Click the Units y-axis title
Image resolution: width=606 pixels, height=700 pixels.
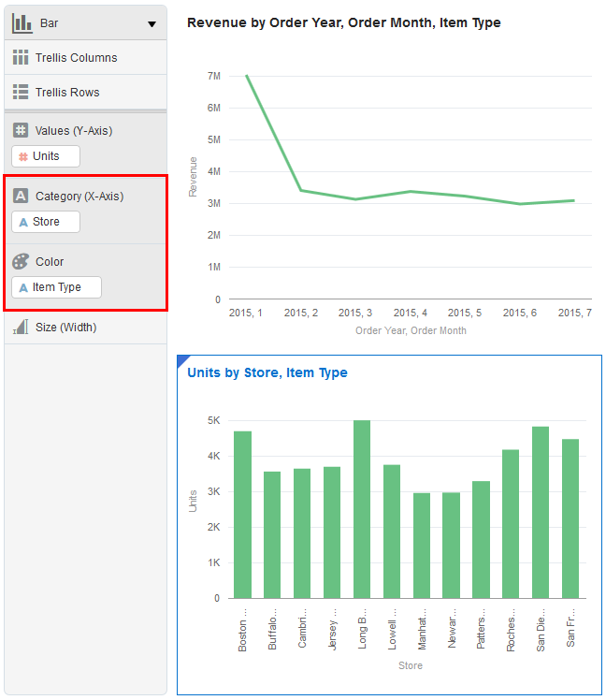tap(193, 502)
